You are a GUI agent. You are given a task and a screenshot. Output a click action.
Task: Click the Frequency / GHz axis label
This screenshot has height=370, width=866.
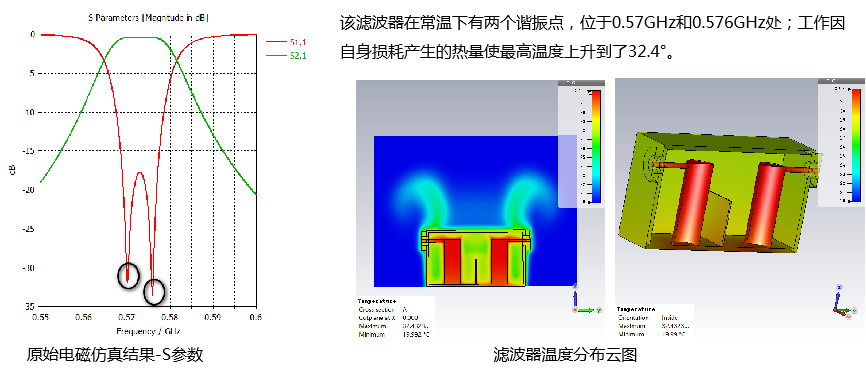[148, 331]
